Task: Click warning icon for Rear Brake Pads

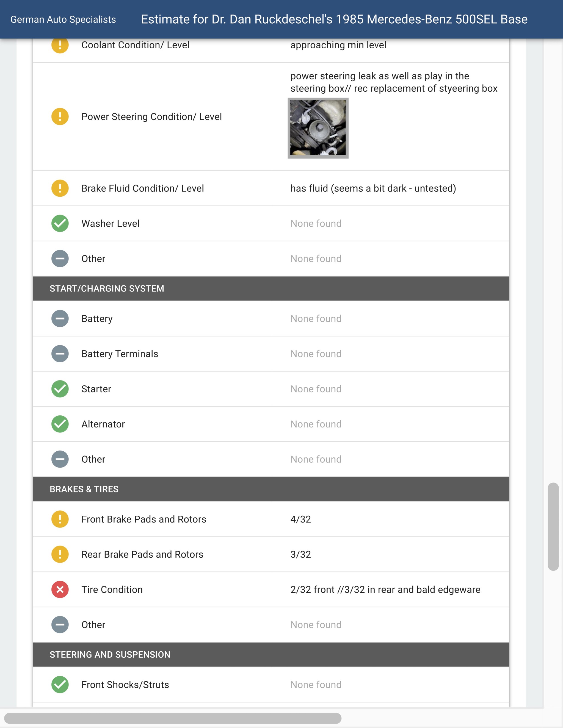Action: [60, 554]
